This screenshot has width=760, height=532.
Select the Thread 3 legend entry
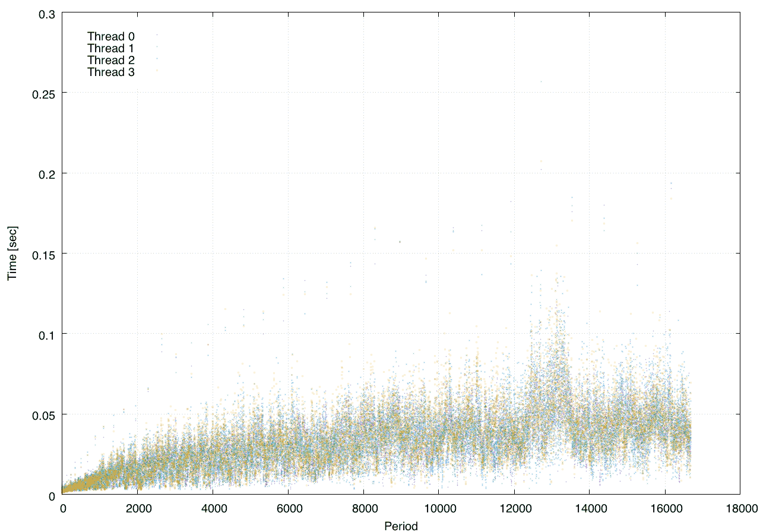[110, 72]
